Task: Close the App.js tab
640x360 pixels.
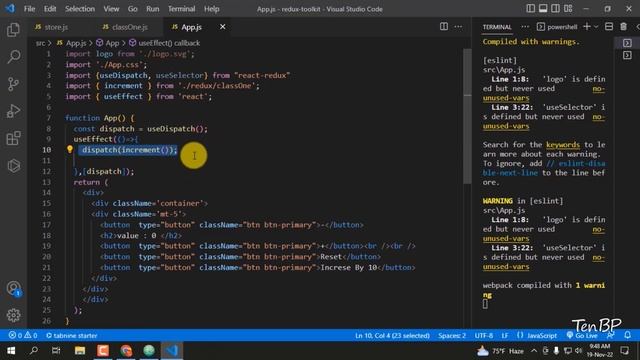Action: pos(222,27)
